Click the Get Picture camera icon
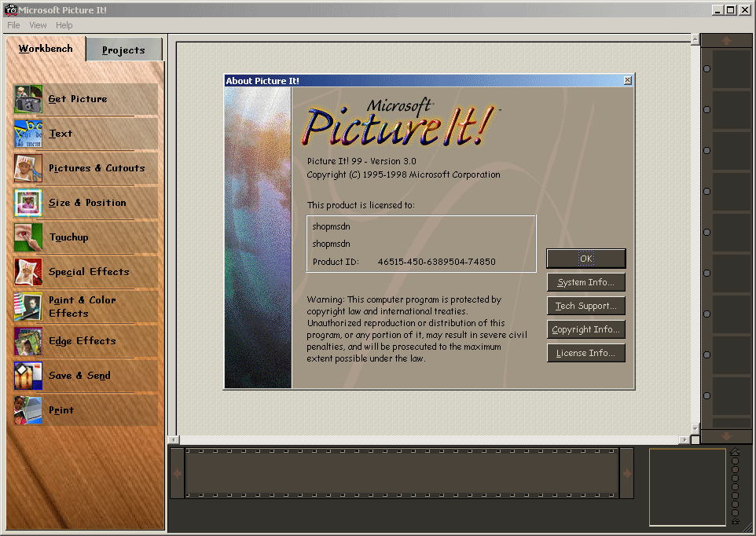The image size is (756, 536). tap(28, 99)
